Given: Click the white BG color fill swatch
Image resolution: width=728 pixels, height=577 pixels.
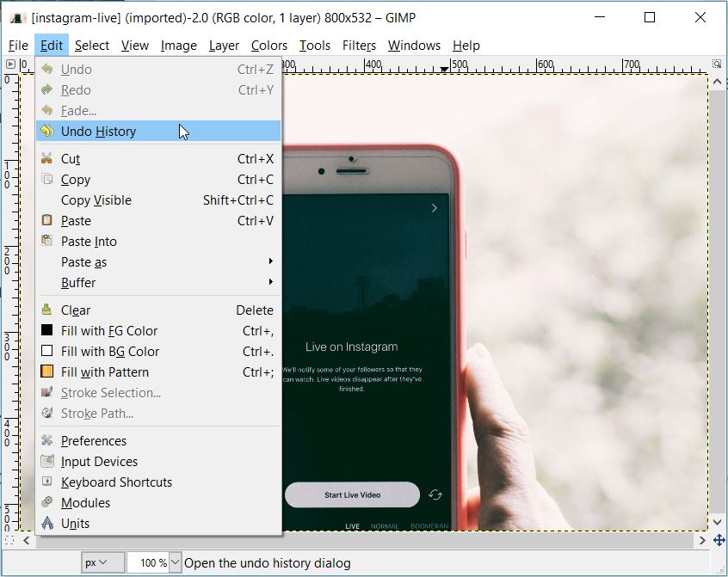Looking at the screenshot, I should (x=46, y=351).
